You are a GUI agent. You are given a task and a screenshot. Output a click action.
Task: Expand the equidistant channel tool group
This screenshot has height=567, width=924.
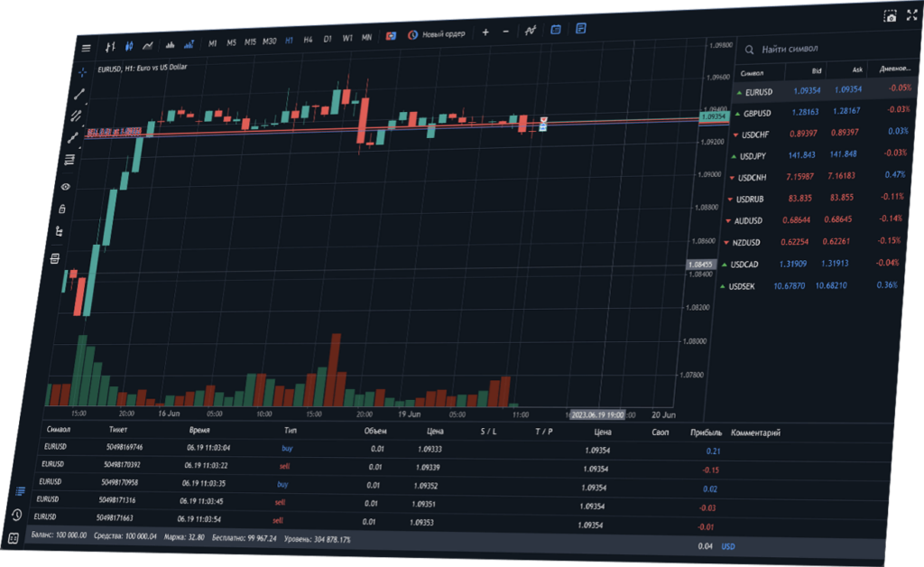[76, 116]
